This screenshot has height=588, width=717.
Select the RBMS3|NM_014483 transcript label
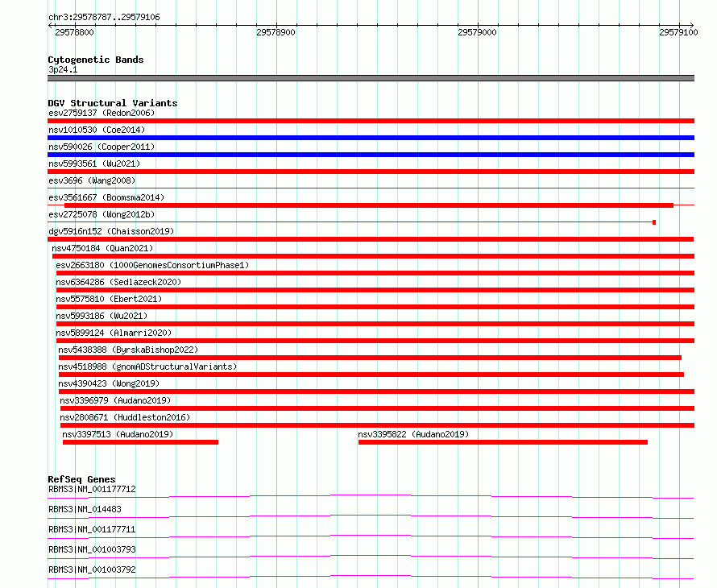pyautogui.click(x=85, y=509)
